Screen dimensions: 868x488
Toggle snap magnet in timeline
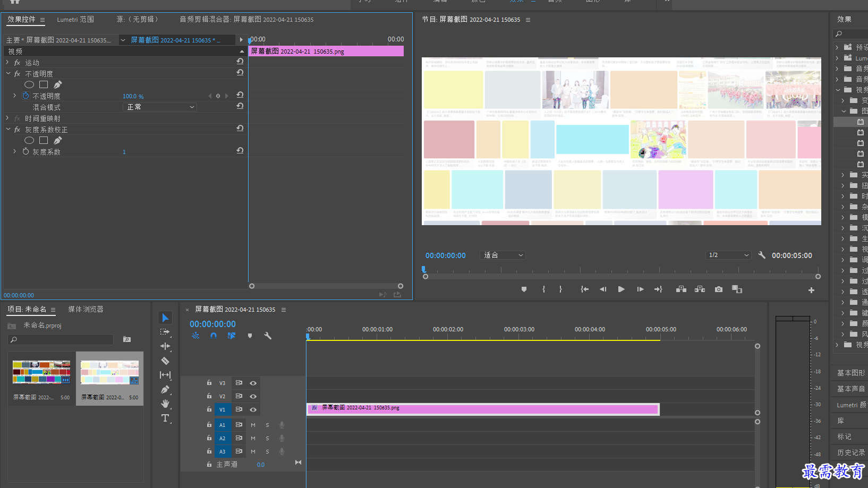[214, 336]
